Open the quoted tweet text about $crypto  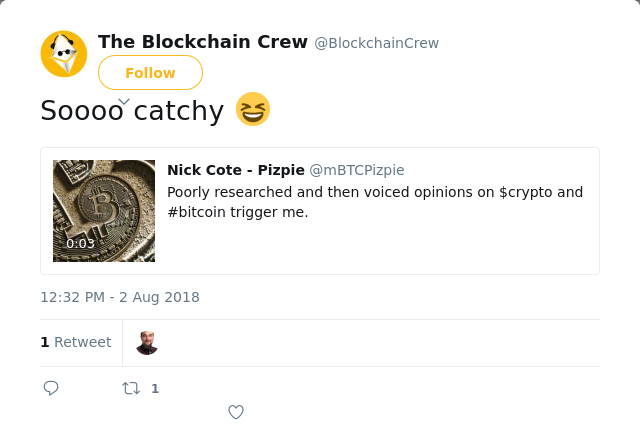click(375, 202)
